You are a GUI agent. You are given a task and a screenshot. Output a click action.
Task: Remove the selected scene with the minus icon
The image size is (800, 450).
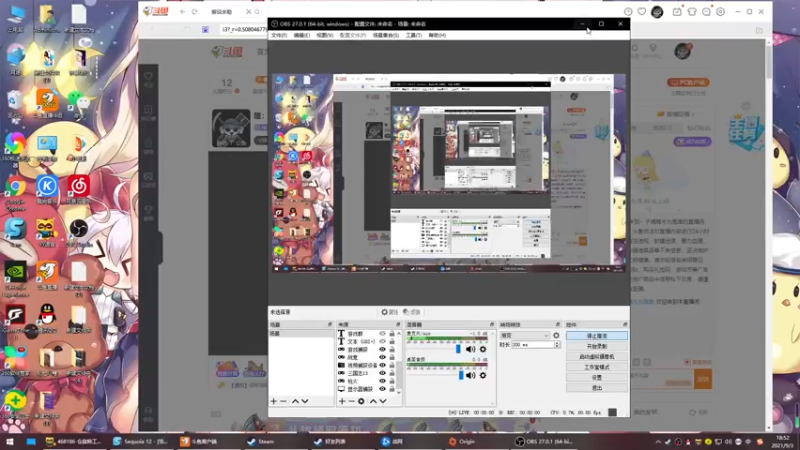(x=283, y=402)
